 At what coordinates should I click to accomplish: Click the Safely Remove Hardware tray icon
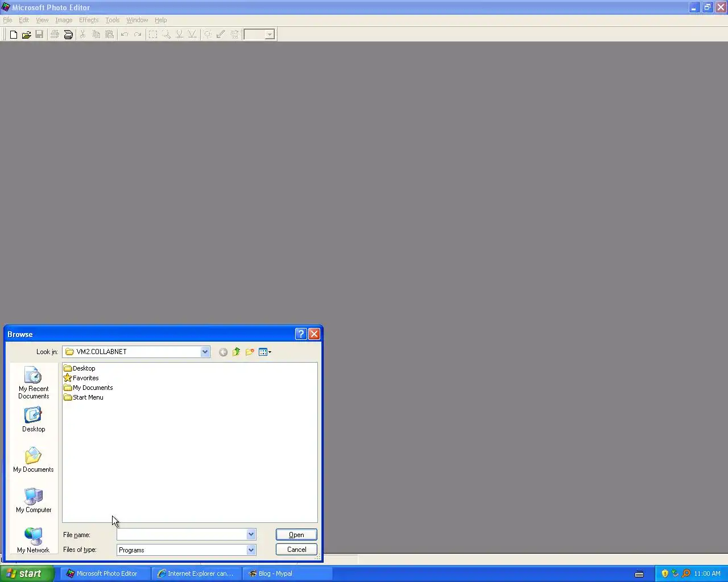(675, 573)
